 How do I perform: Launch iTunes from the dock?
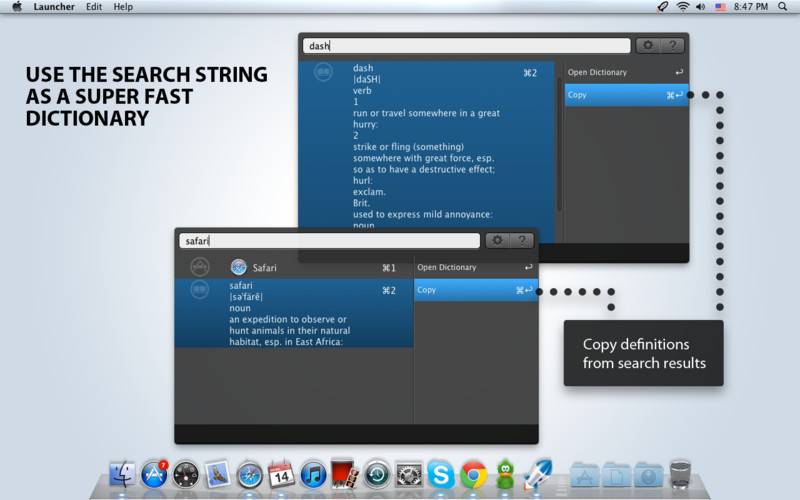[x=313, y=475]
